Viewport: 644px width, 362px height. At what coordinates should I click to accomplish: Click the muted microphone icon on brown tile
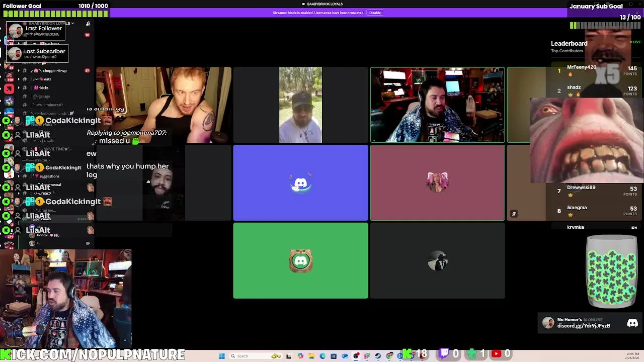[514, 214]
